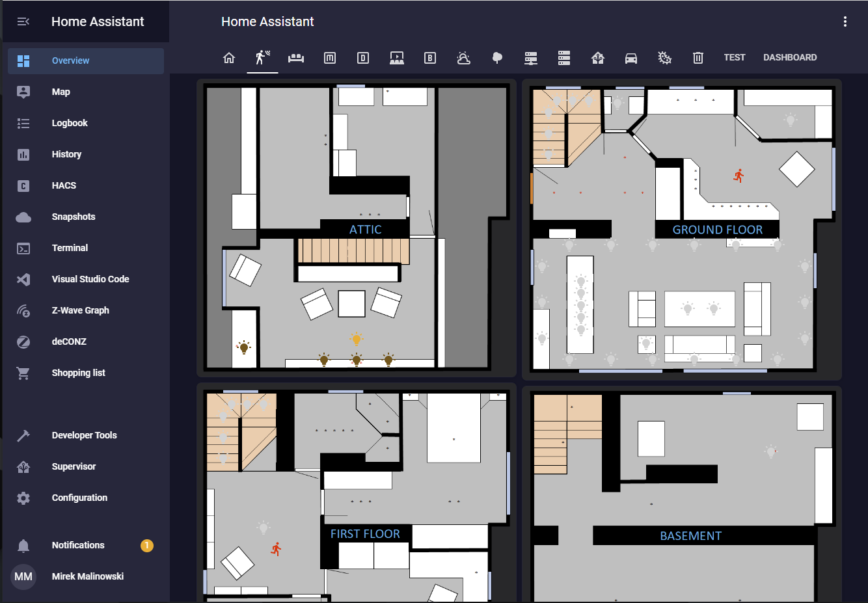Open Configuration settings
868x603 pixels.
point(86,498)
